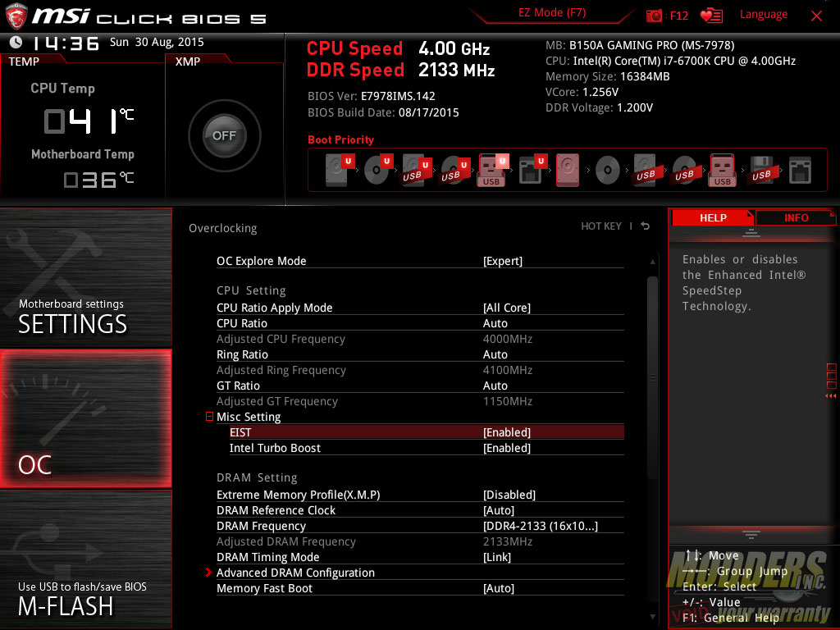Click the back arrow next to HOT KEY

pyautogui.click(x=646, y=226)
